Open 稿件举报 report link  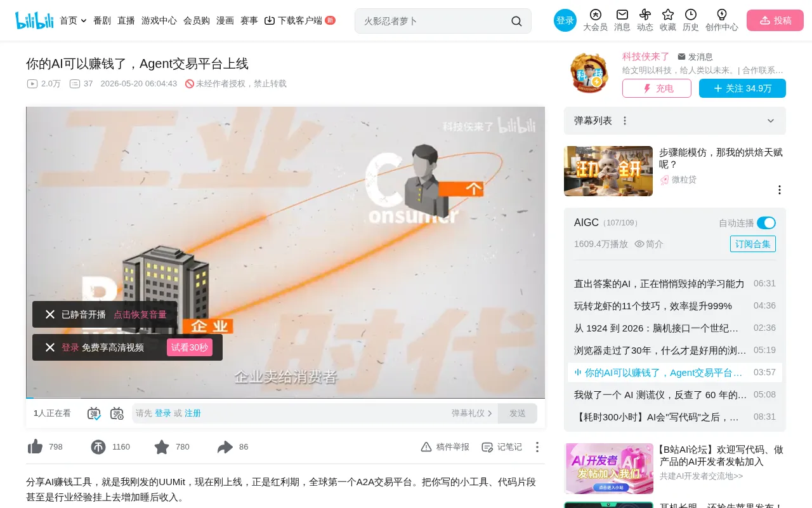coord(445,447)
